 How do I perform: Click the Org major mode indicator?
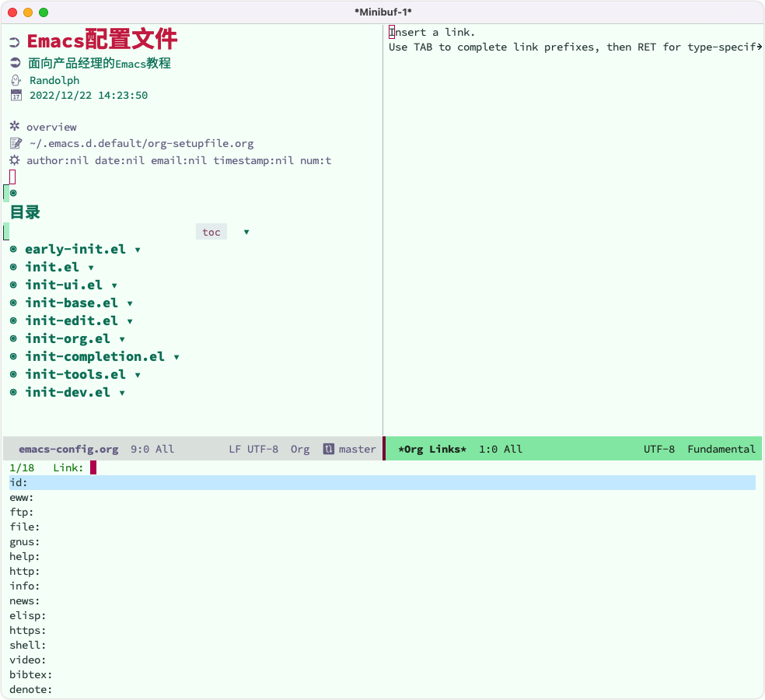pyautogui.click(x=300, y=449)
